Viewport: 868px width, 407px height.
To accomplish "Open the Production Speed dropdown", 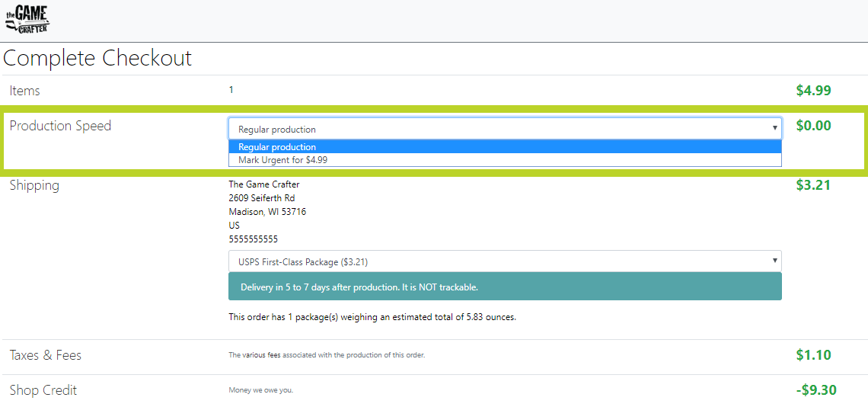I will tap(505, 129).
